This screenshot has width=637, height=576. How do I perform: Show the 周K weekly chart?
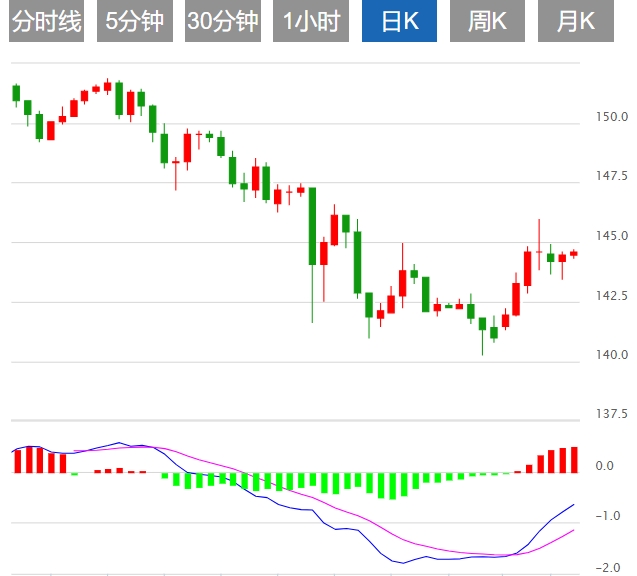coord(486,22)
